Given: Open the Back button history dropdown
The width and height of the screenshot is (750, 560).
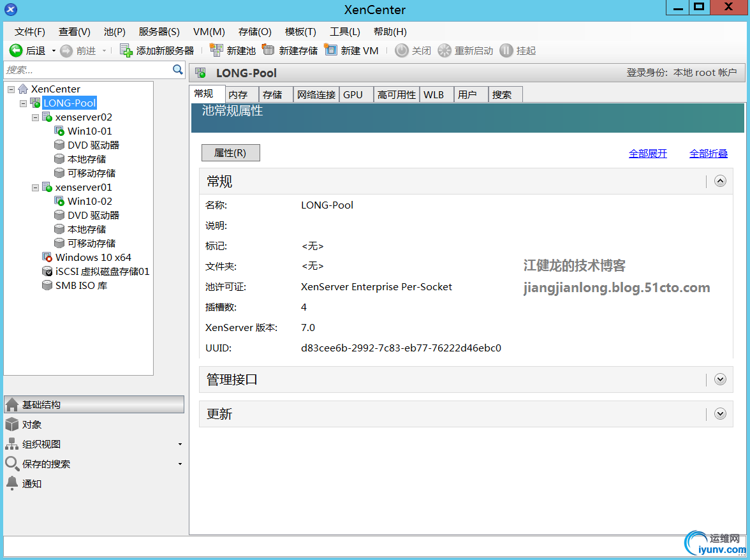Looking at the screenshot, I should 54,50.
